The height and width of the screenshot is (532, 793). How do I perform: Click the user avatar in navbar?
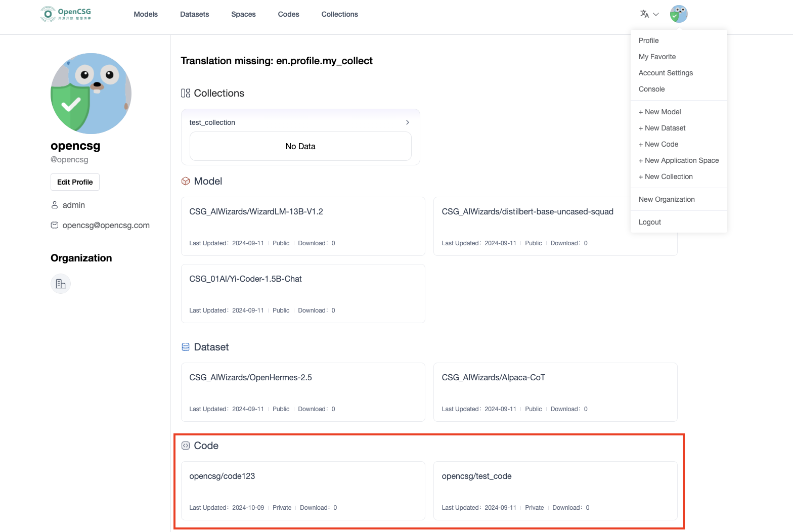pos(678,14)
